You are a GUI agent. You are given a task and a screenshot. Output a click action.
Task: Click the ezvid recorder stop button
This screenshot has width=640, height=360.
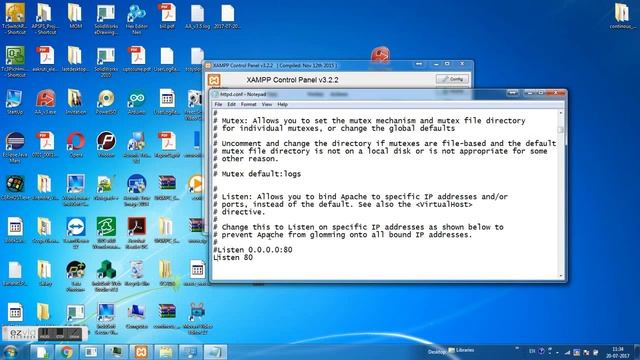click(x=60, y=334)
